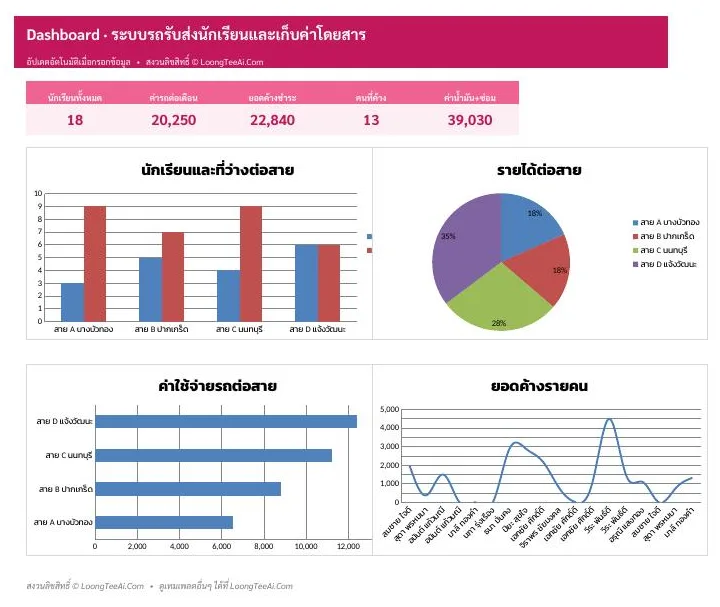Click pie legend label สาย D แจ้งวัฒนะ
The width and height of the screenshot is (720, 607).
pyautogui.click(x=669, y=264)
